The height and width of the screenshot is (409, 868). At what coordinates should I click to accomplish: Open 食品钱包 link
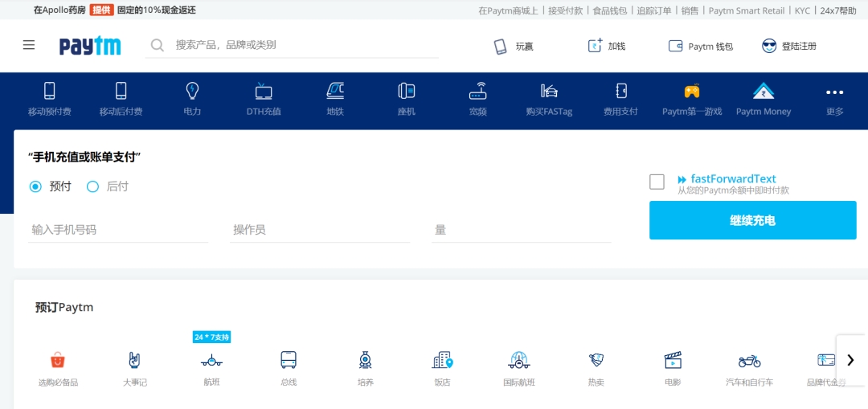pos(609,10)
